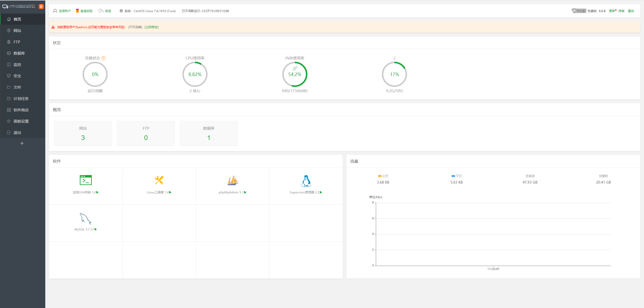Click the exit icon beside 退出
This screenshot has height=308, width=644.
point(9,132)
